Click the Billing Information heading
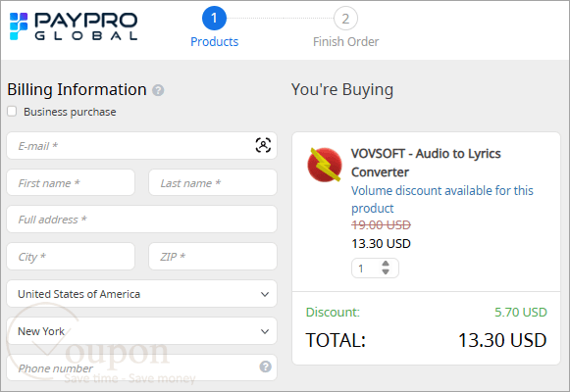The height and width of the screenshot is (392, 570). click(x=77, y=89)
